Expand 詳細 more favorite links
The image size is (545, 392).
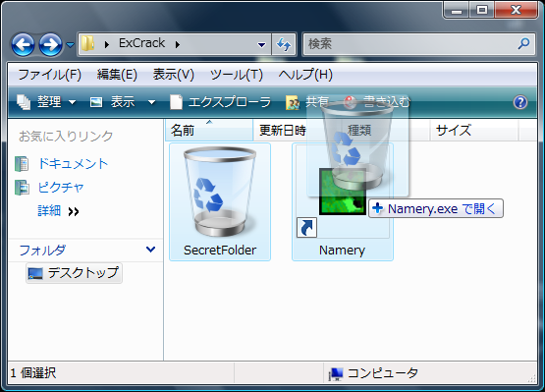pyautogui.click(x=58, y=211)
